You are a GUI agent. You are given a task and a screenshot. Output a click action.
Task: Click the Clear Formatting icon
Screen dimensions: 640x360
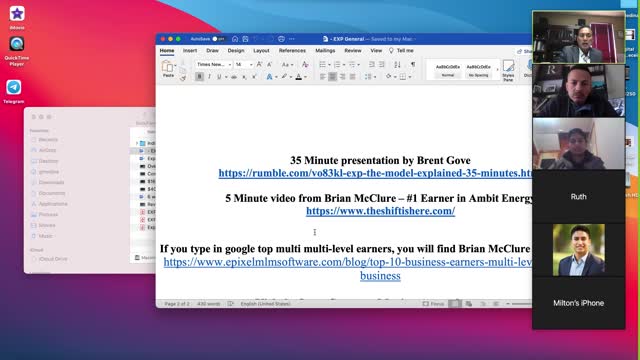click(305, 64)
